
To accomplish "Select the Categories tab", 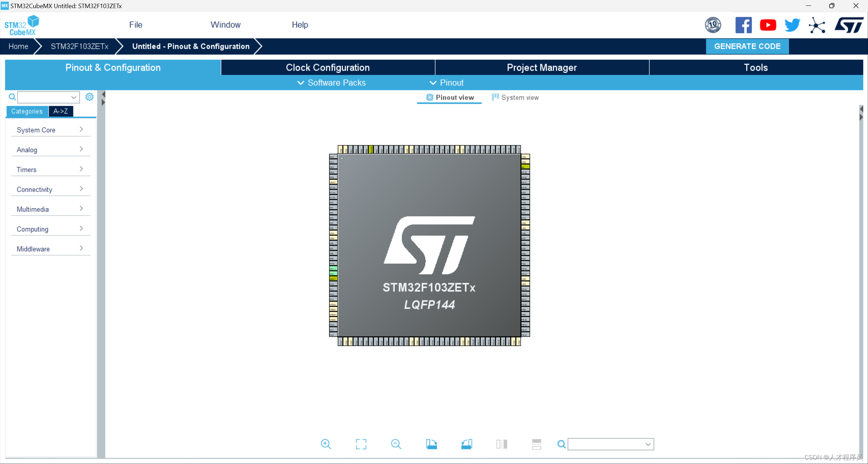I will point(27,111).
